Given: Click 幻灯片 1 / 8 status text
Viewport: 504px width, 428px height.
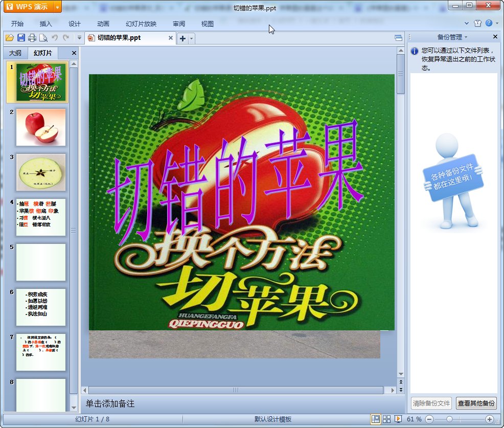Looking at the screenshot, I should coord(92,419).
